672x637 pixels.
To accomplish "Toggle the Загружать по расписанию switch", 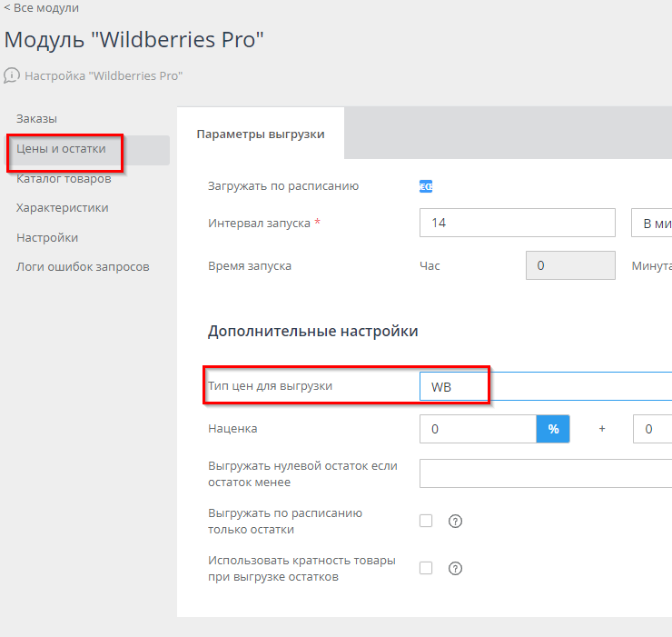I will click(426, 186).
